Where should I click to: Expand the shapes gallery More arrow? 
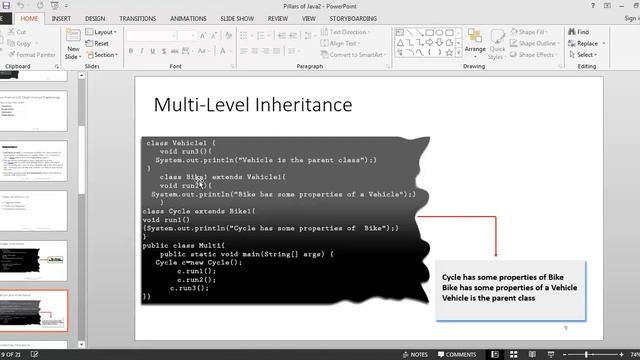(x=458, y=53)
